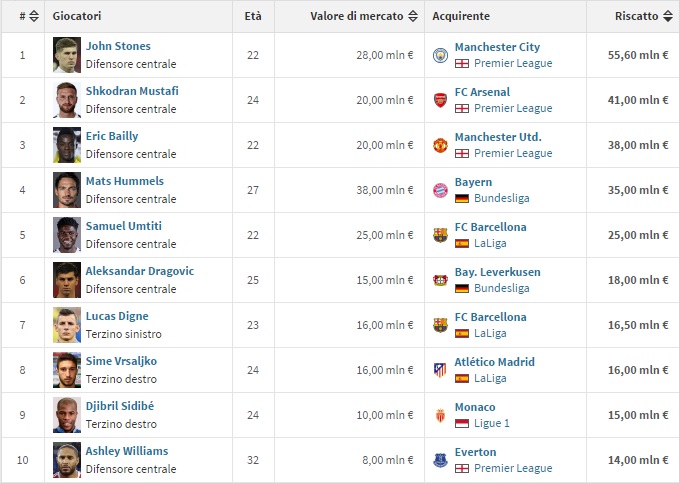The width and height of the screenshot is (679, 483).
Task: Sort by Valore di mercato arrows
Action: [413, 16]
